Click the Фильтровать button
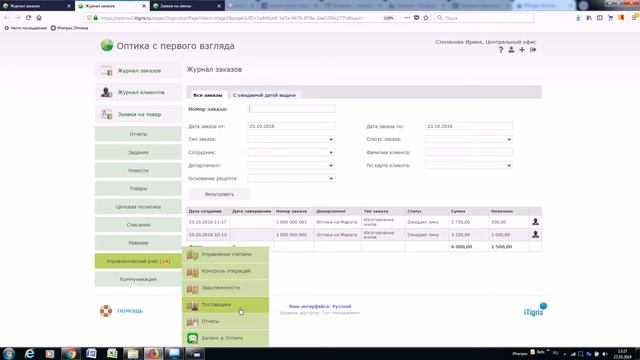This screenshot has width=640, height=360. click(219, 194)
